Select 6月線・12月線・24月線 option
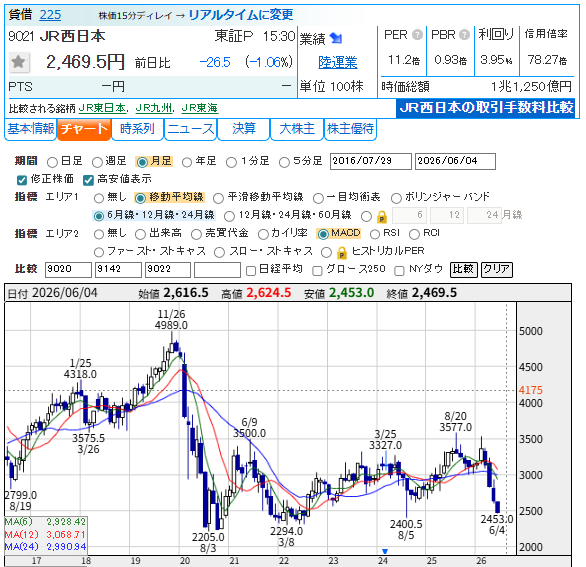The image size is (586, 567). 99,216
